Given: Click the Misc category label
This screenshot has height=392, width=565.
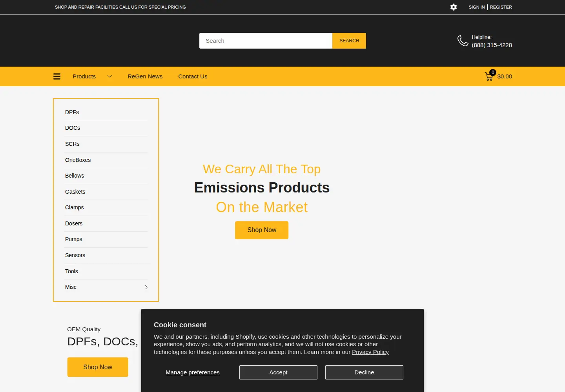Looking at the screenshot, I should click(x=71, y=287).
